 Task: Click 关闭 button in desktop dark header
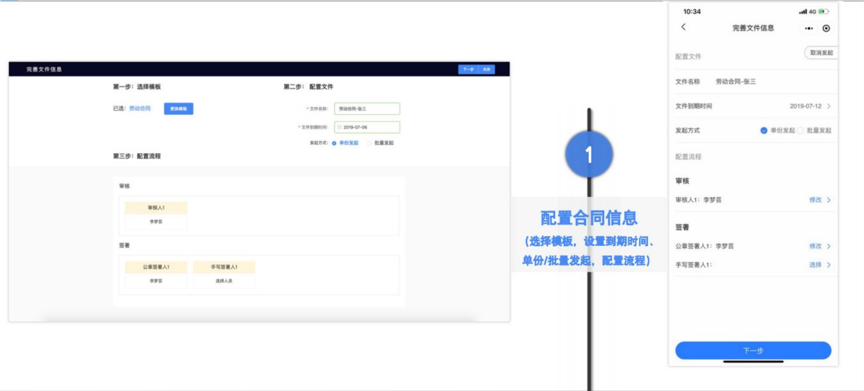[x=487, y=69]
